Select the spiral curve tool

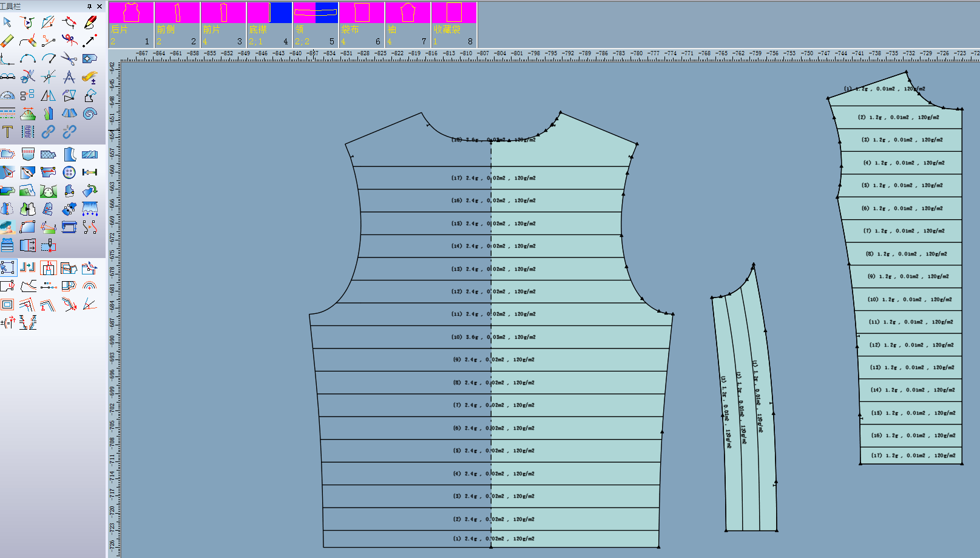[x=90, y=113]
